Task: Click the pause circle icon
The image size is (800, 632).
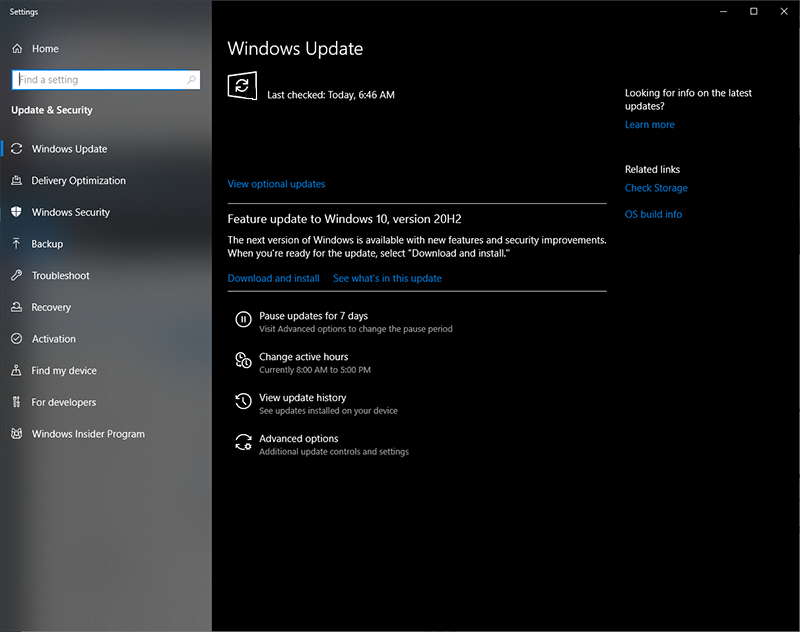Action: (x=243, y=319)
